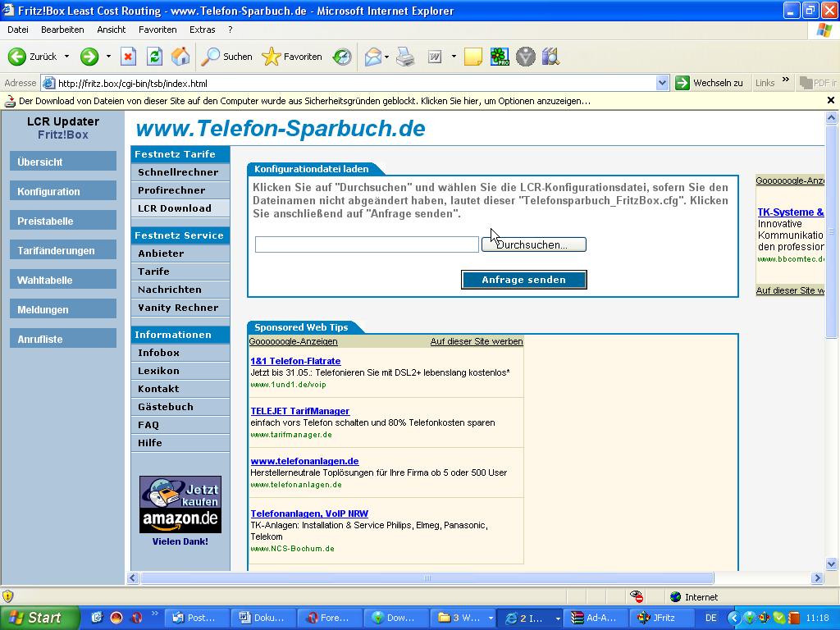Select Schnellrechner in the Festnetz Tarife menu
Screen dimensions: 840x630
pos(180,172)
